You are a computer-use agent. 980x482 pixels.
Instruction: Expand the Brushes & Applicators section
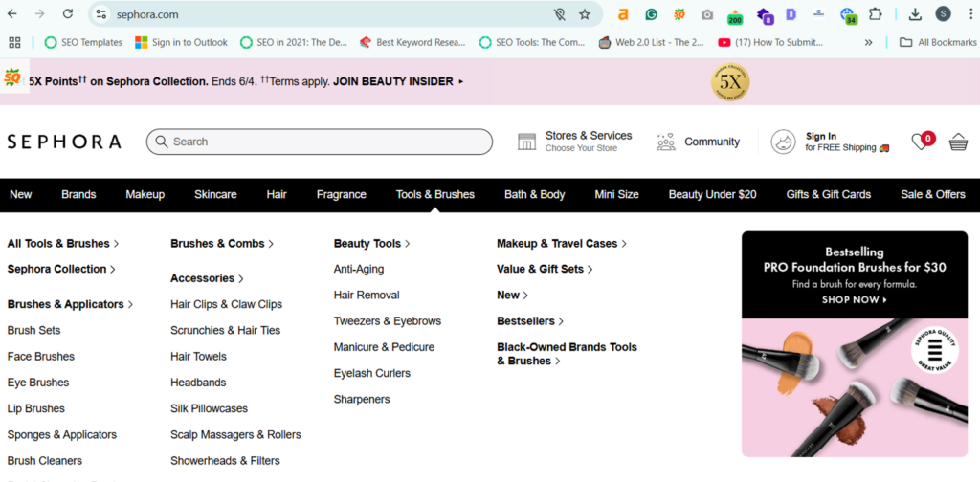(x=70, y=304)
